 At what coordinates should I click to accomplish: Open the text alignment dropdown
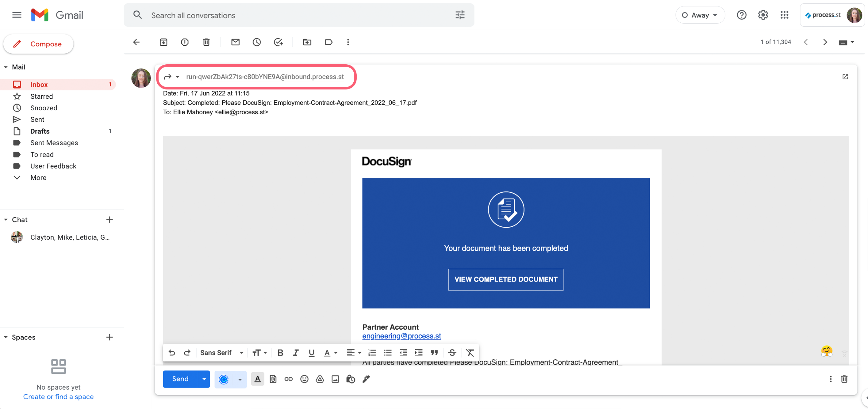click(354, 352)
